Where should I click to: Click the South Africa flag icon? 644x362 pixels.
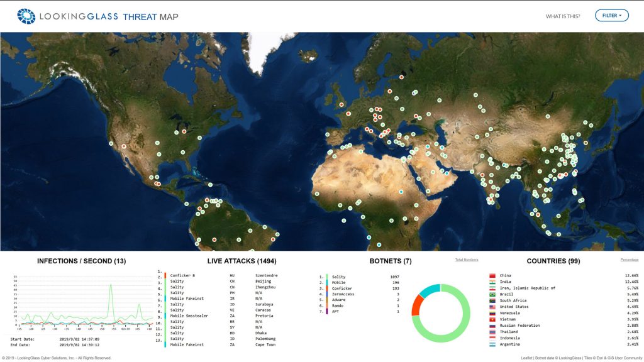[492, 300]
